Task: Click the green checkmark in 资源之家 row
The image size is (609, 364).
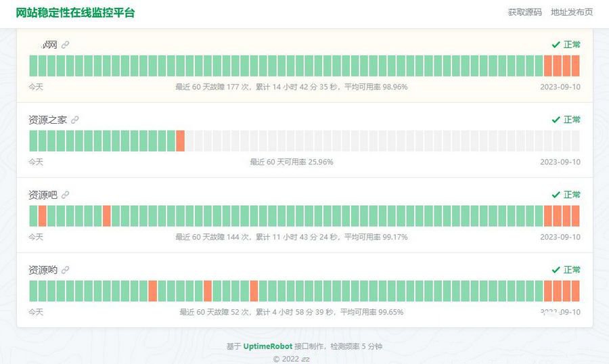Action: [x=556, y=120]
